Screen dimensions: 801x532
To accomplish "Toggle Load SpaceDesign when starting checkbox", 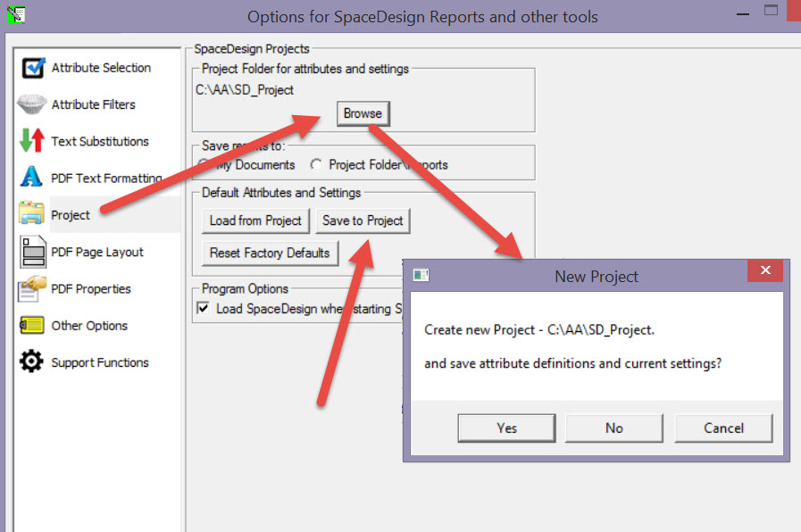I will [204, 309].
